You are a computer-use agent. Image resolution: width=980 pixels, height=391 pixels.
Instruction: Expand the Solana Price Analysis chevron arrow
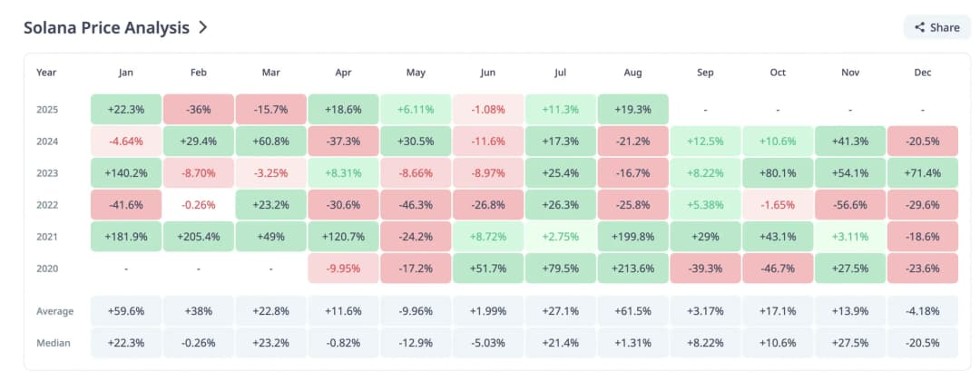point(203,27)
